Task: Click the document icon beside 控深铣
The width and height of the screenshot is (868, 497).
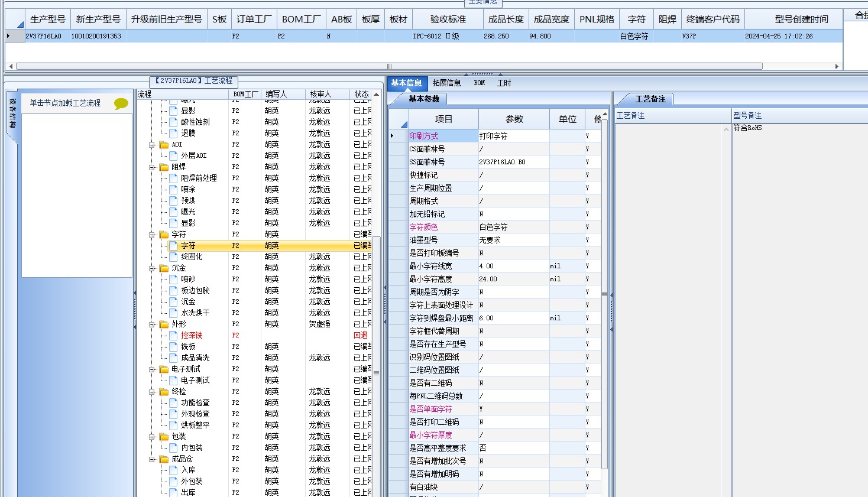Action: tap(173, 336)
